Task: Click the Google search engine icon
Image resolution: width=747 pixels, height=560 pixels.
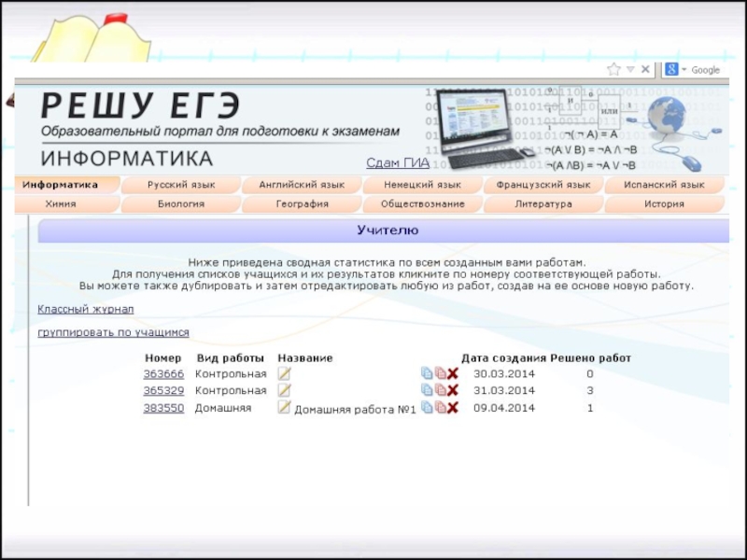Action: pyautogui.click(x=671, y=69)
